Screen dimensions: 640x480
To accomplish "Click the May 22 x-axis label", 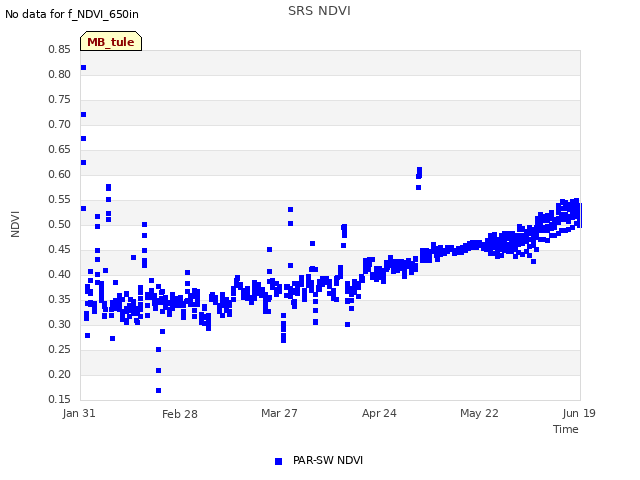I will [x=479, y=413].
